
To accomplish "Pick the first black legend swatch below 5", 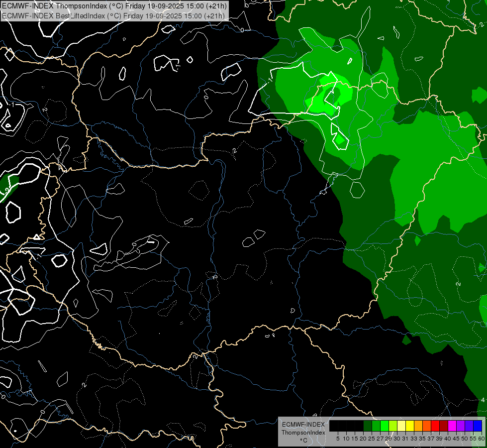I will point(334,426).
